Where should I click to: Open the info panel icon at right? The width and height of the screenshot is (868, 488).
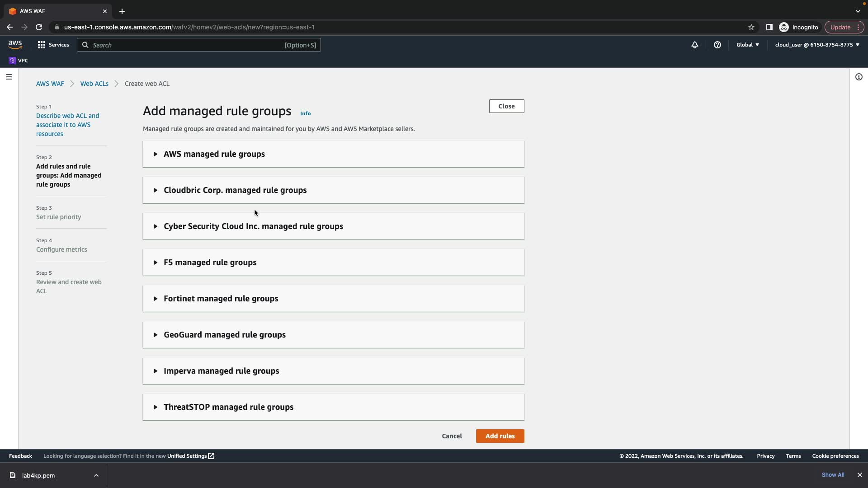click(859, 77)
